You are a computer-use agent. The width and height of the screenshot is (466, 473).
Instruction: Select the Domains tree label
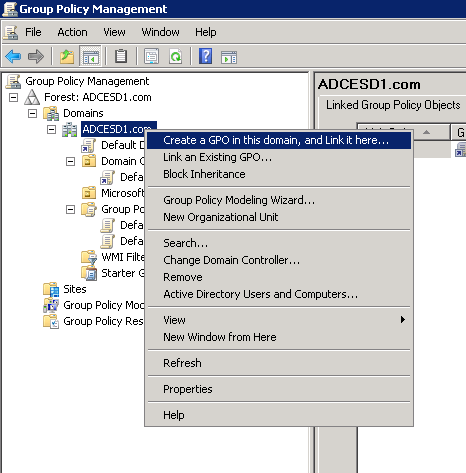click(83, 113)
